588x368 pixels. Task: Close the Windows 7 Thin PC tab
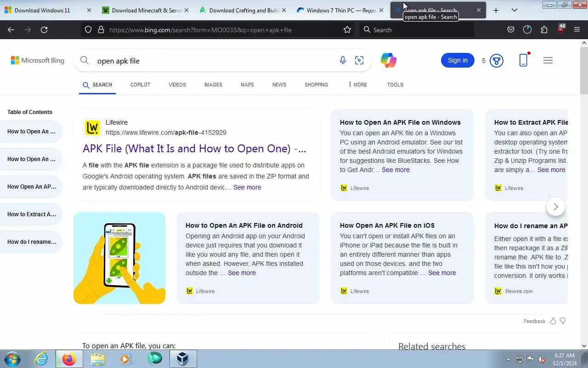(x=381, y=10)
